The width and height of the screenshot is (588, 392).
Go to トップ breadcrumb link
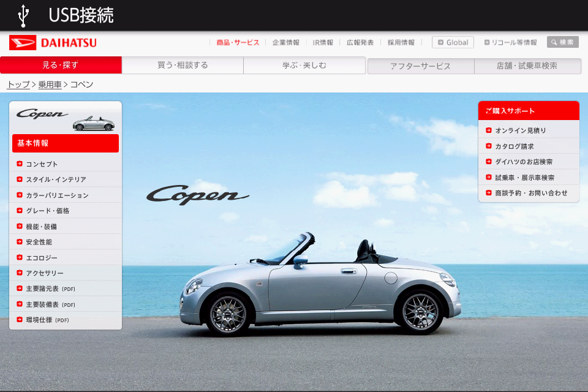(18, 85)
